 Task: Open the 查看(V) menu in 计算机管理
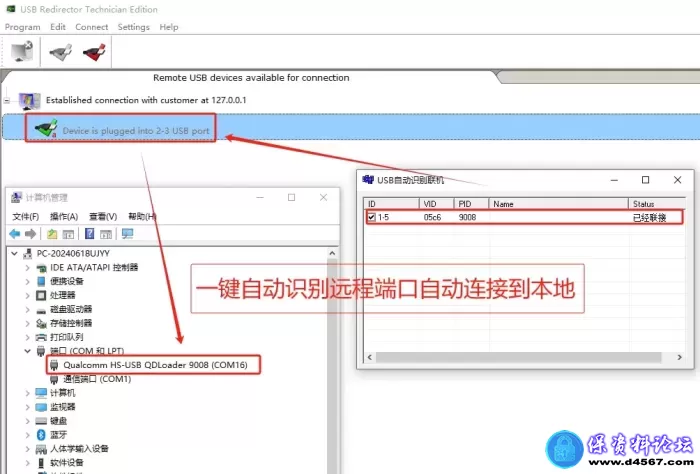103,216
